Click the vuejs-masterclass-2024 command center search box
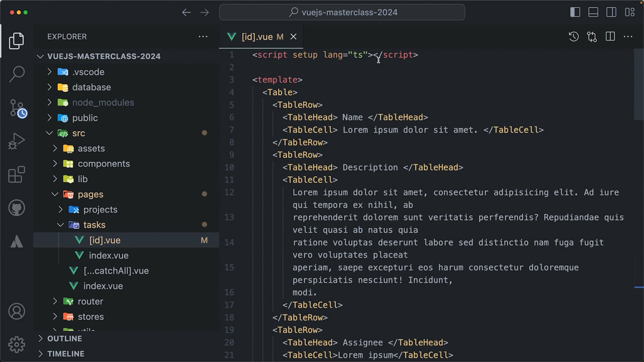 (342, 13)
